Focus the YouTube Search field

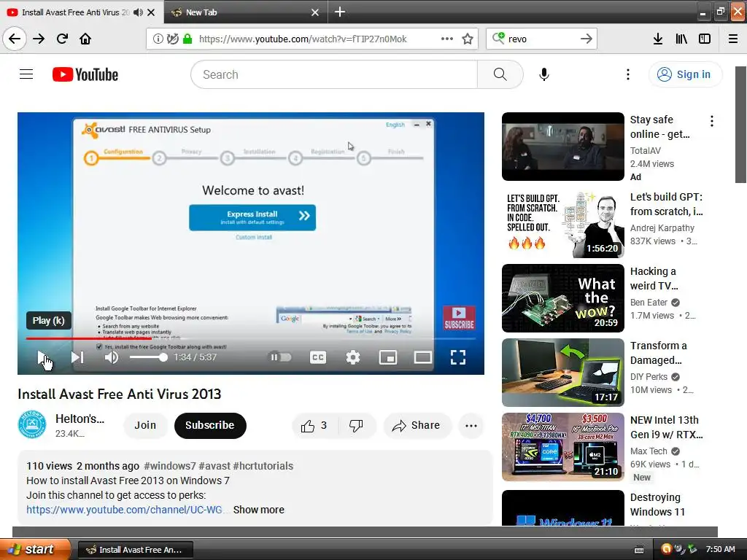pyautogui.click(x=334, y=74)
